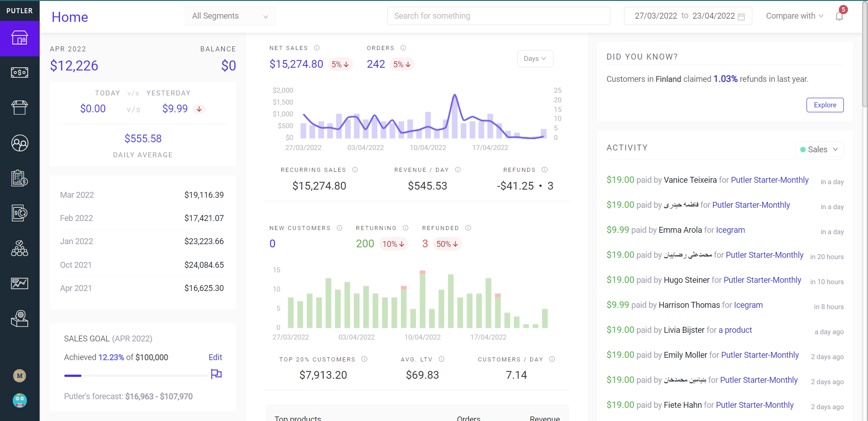Image resolution: width=868 pixels, height=421 pixels.
Task: Open customer Harrison Thomas
Action: [689, 305]
